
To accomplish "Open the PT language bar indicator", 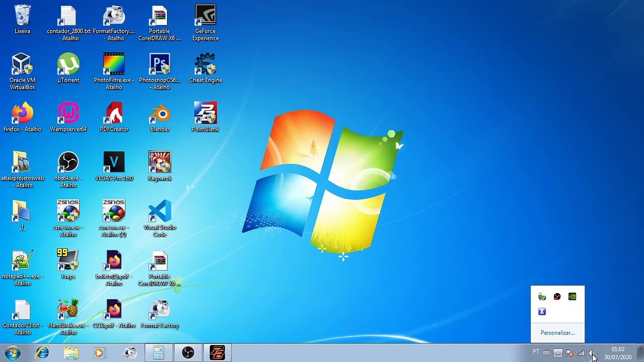I will pyautogui.click(x=536, y=352).
